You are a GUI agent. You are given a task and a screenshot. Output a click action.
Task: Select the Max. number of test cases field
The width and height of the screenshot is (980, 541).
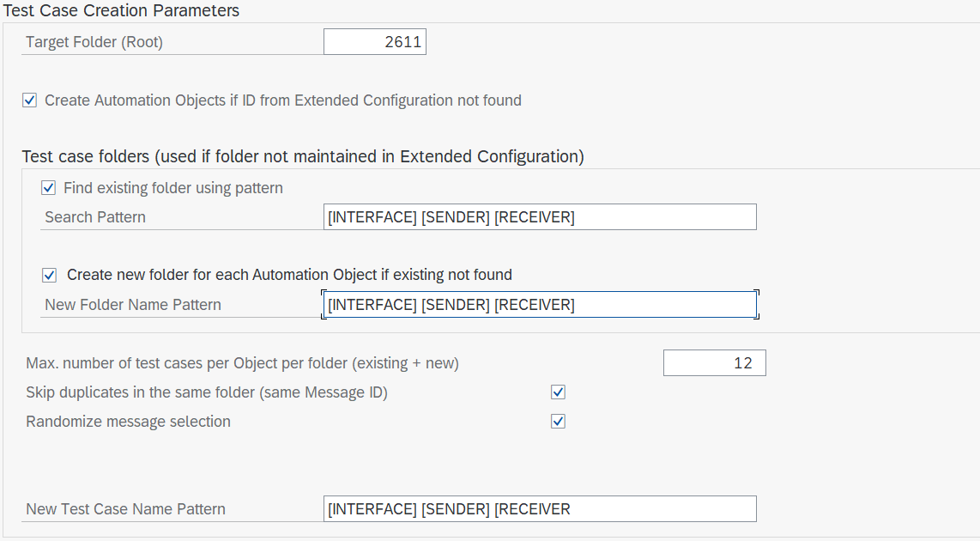[x=714, y=363]
